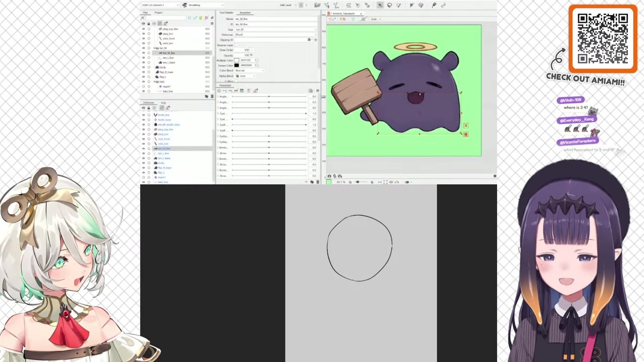Screen dimensions: 644x362
Task: Click the trash icon in Parameter panel
Action: tap(317, 182)
